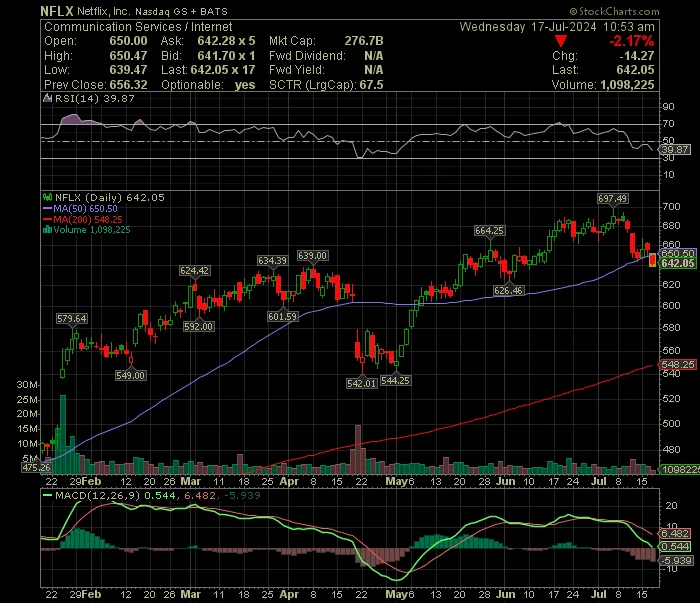
Task: Click the date Wednesday 17-Jul-2024
Action: [x=528, y=27]
